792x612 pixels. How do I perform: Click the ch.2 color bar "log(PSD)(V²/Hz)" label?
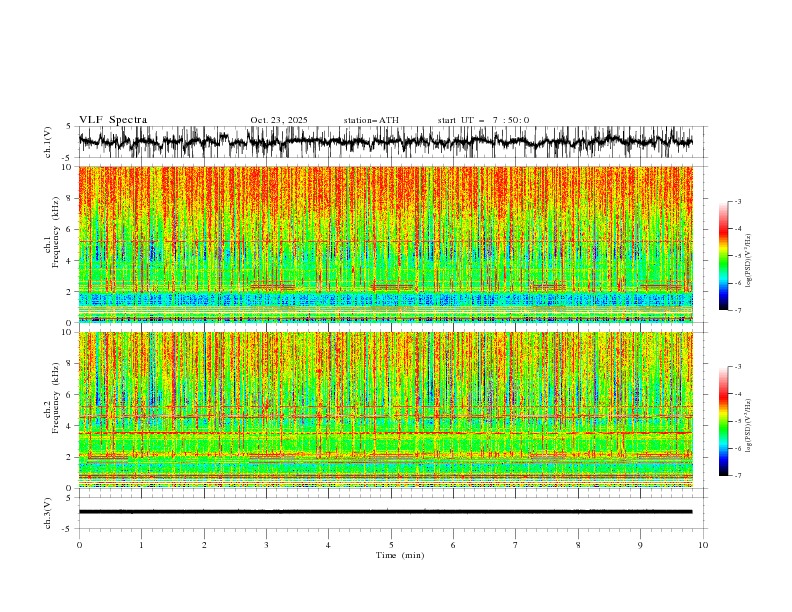[x=749, y=425]
